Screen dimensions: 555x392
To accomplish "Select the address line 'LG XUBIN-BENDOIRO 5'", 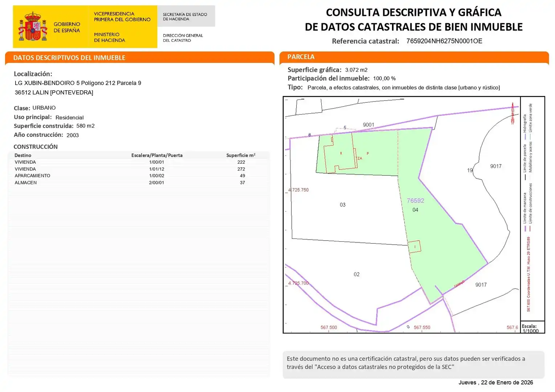I will click(x=47, y=83).
